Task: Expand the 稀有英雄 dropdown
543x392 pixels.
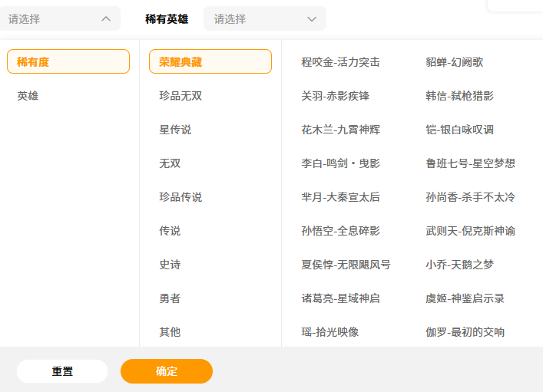Action: (264, 19)
